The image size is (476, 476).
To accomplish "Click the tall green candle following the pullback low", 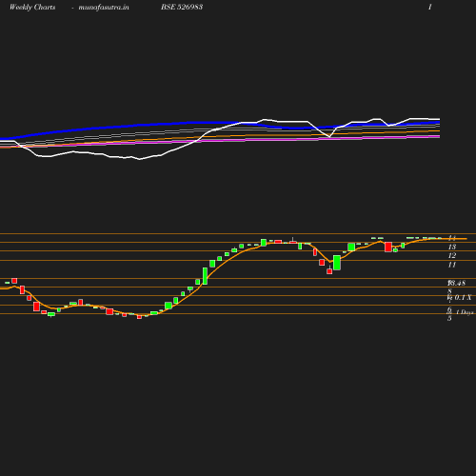I will [x=337, y=263].
